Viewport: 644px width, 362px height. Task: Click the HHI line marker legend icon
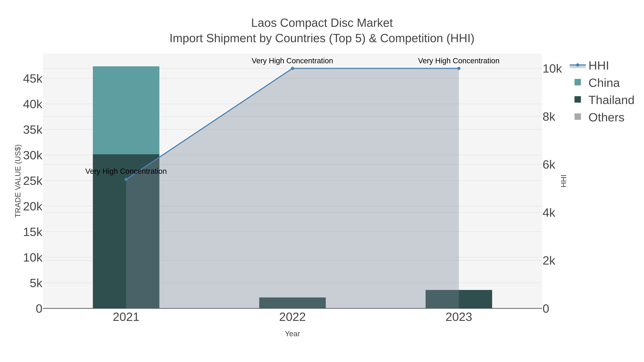pyautogui.click(x=578, y=65)
